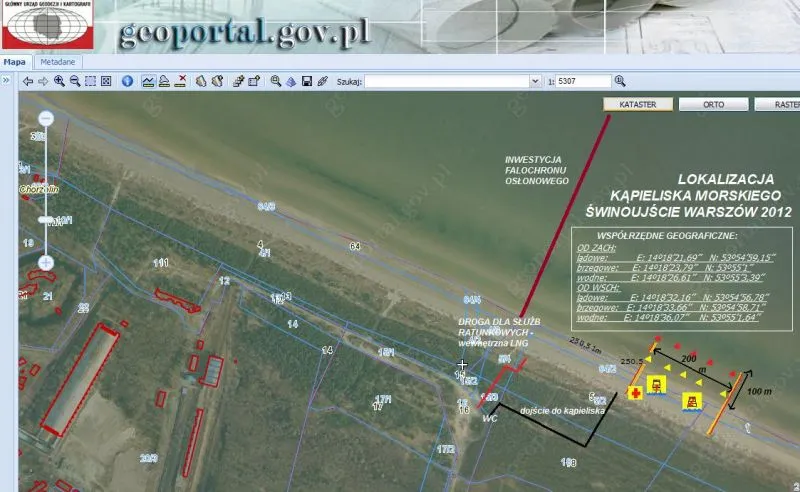
Task: Toggle the KATASTER layer button
Action: click(636, 104)
